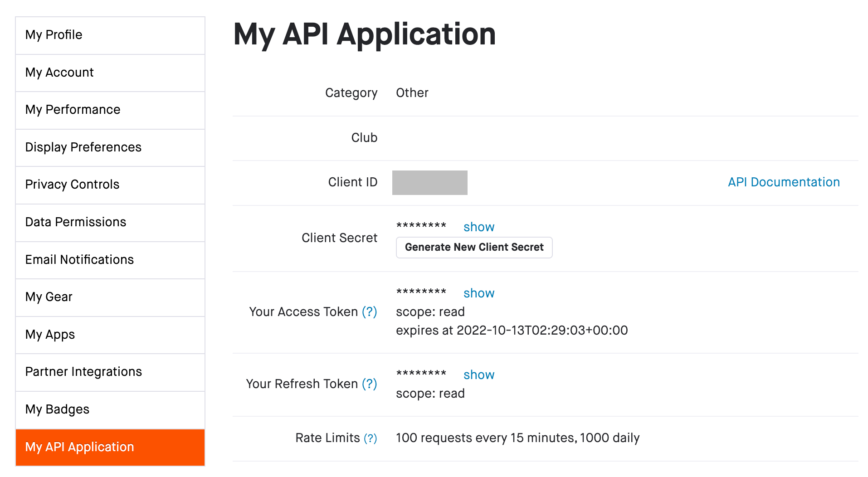Show the Client Secret value
The image size is (868, 477).
478,227
